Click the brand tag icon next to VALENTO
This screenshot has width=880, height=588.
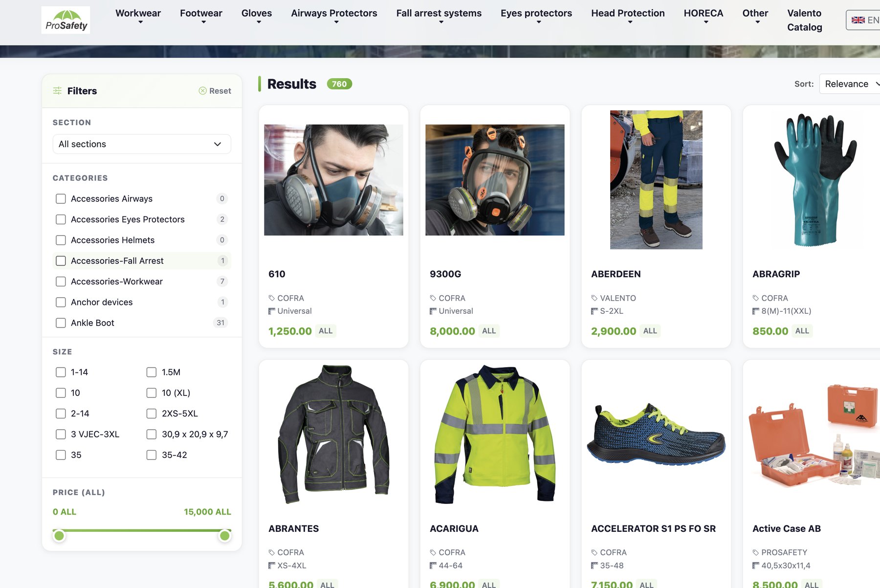point(594,298)
